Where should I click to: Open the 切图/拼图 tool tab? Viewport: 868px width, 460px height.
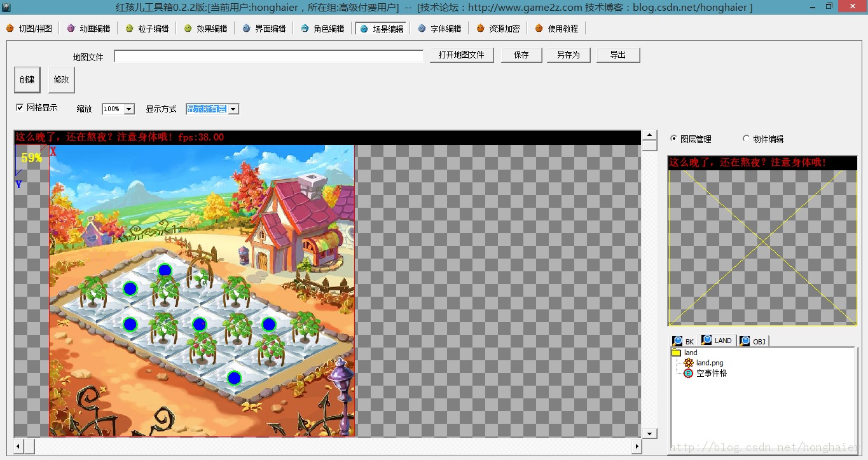click(29, 29)
